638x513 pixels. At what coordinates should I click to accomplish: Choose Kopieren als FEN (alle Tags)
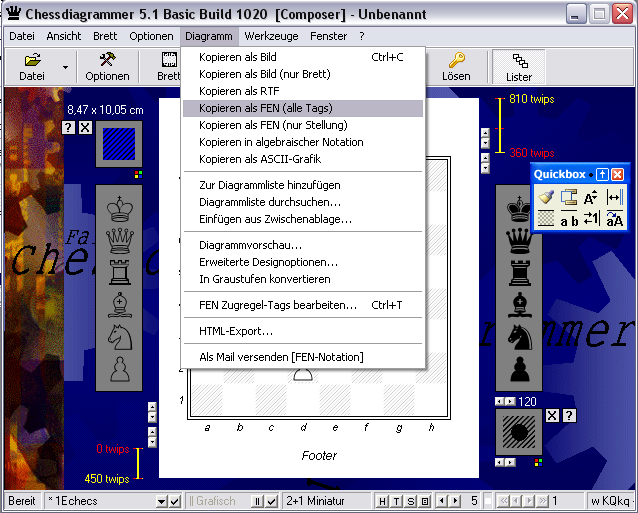[303, 108]
